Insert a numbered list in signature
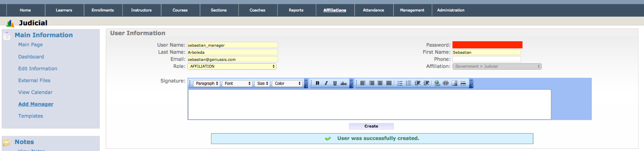This screenshot has width=644, height=151. [x=408, y=83]
